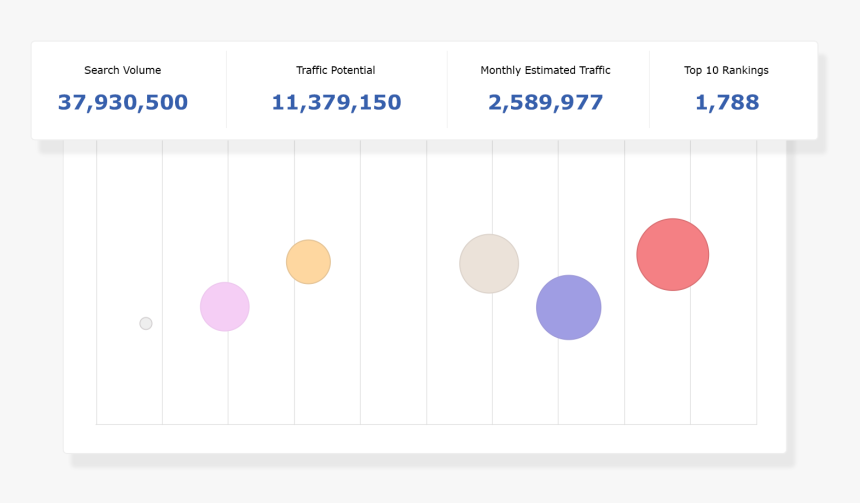This screenshot has height=503, width=860.
Task: Select the 11,379,150 traffic potential value
Action: (336, 102)
